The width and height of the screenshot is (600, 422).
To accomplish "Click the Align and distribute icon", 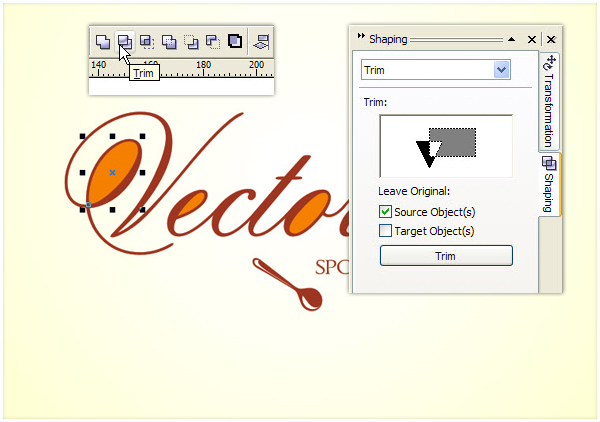I will (x=261, y=42).
